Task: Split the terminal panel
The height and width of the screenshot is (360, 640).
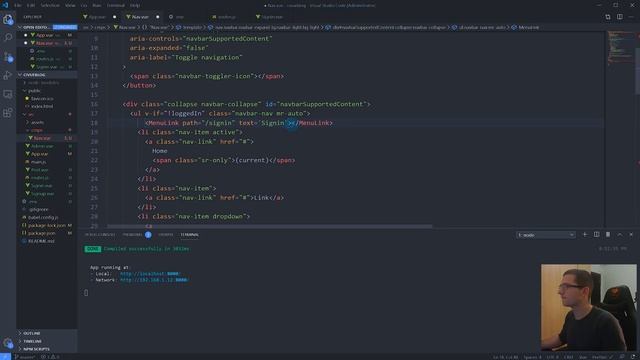Action: click(x=596, y=235)
